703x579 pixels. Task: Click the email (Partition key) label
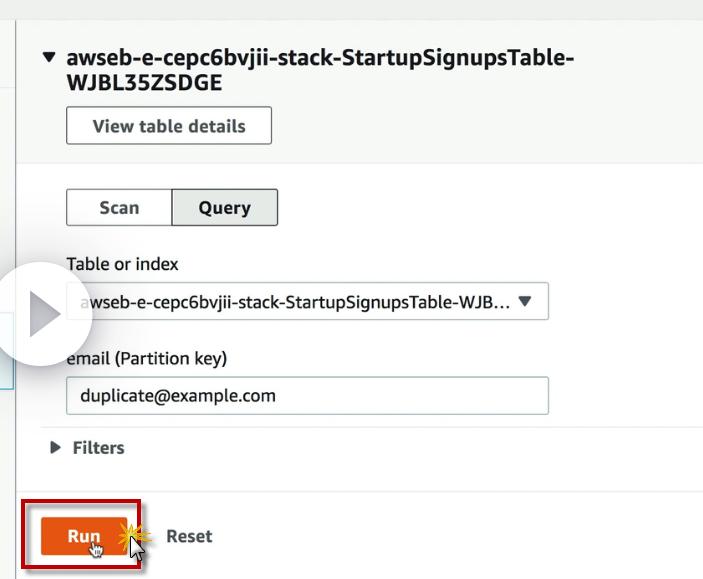[x=146, y=358]
